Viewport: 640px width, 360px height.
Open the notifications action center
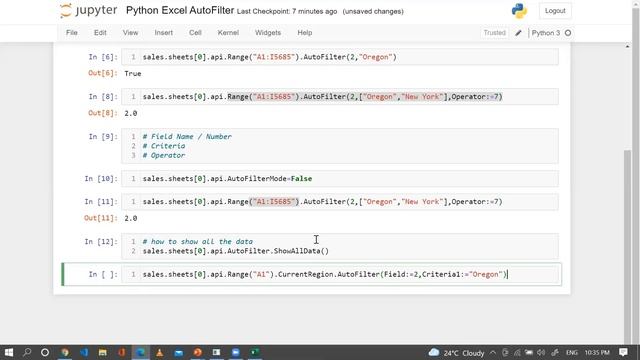623,352
